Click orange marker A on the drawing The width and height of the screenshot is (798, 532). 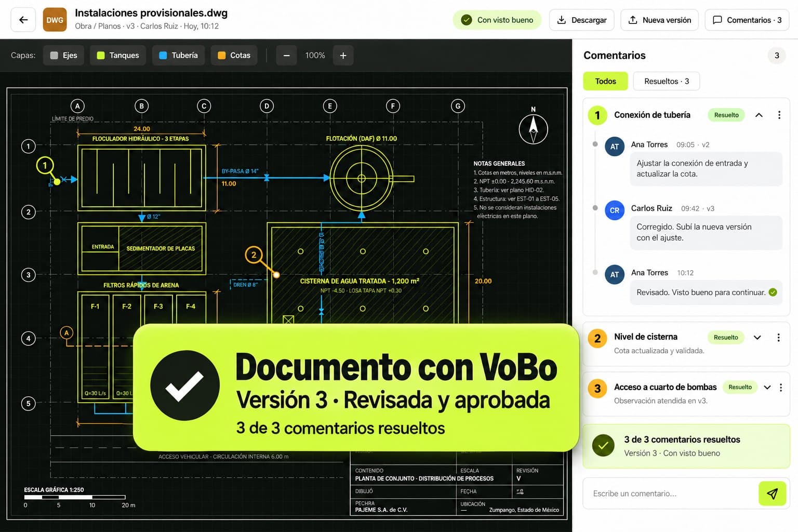[x=66, y=332]
